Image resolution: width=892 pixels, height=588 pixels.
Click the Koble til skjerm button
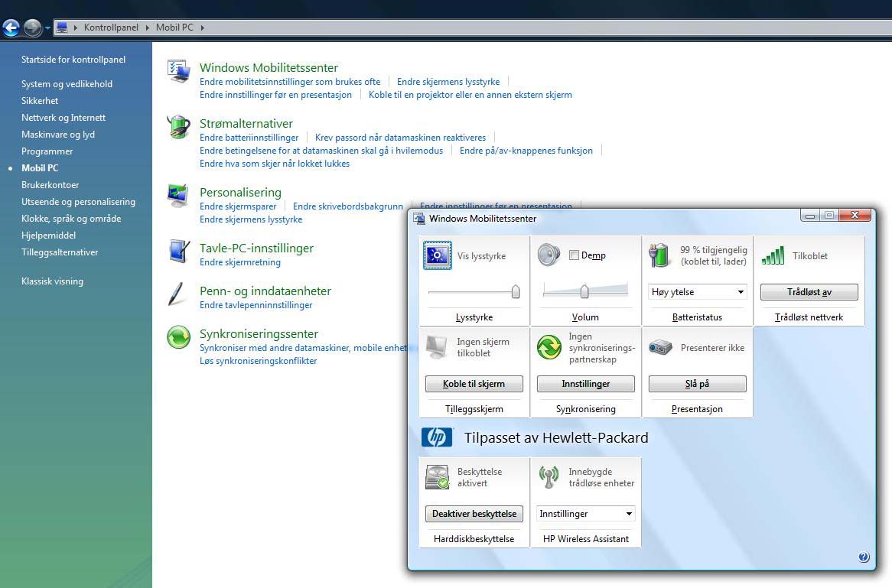point(474,384)
